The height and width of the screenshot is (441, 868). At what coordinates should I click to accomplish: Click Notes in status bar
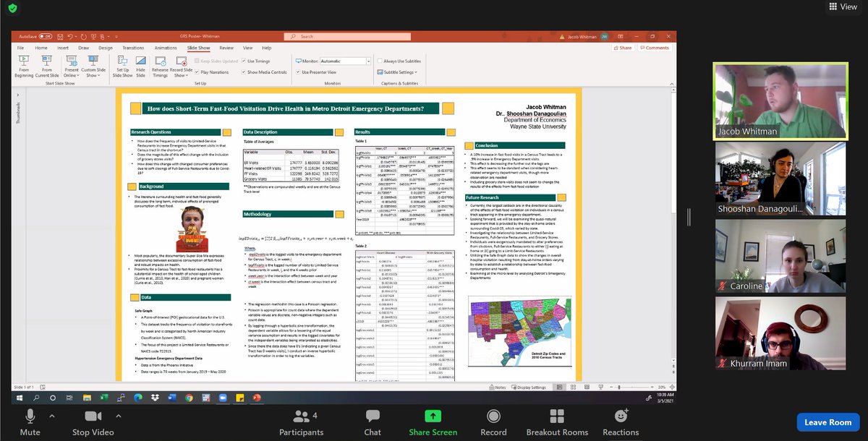click(x=498, y=388)
